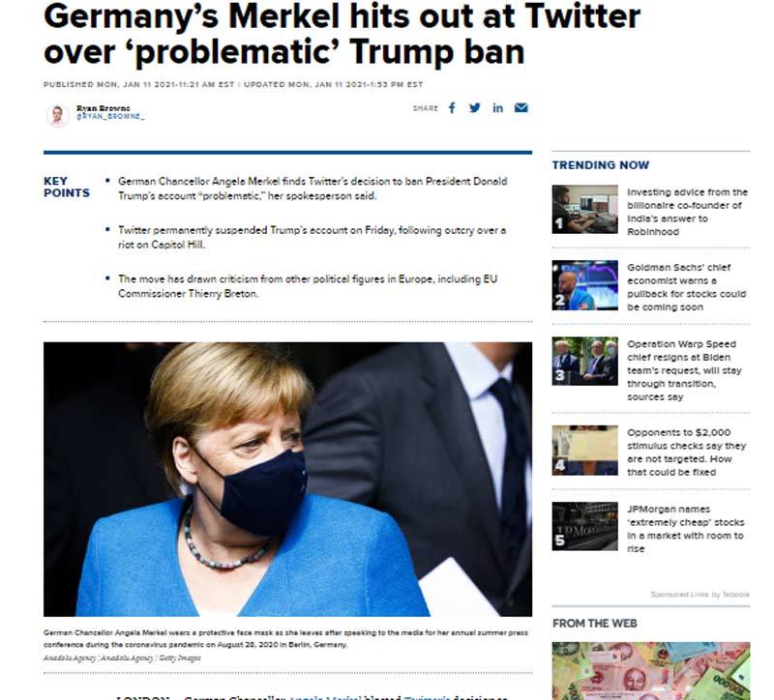Click the Merkel face mask photo

pyautogui.click(x=287, y=479)
